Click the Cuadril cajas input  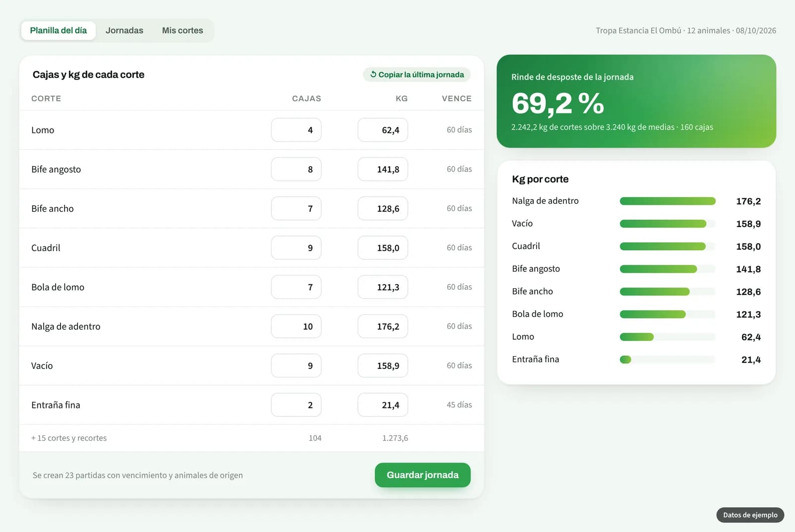(x=296, y=247)
